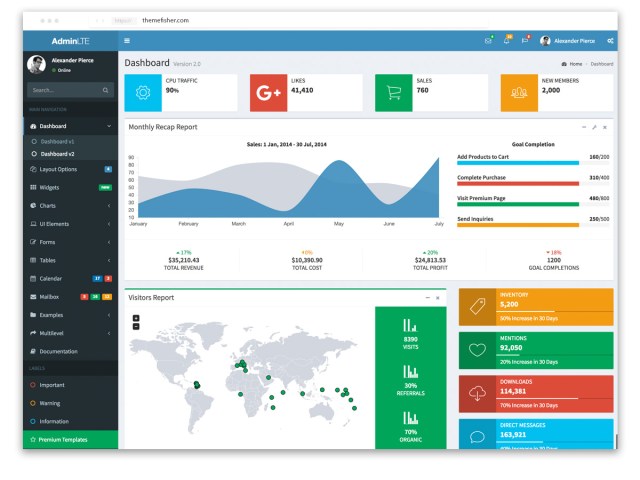Image resolution: width=640 pixels, height=480 pixels.
Task: Open the Alexander Pierce user dropdown
Action: click(568, 41)
